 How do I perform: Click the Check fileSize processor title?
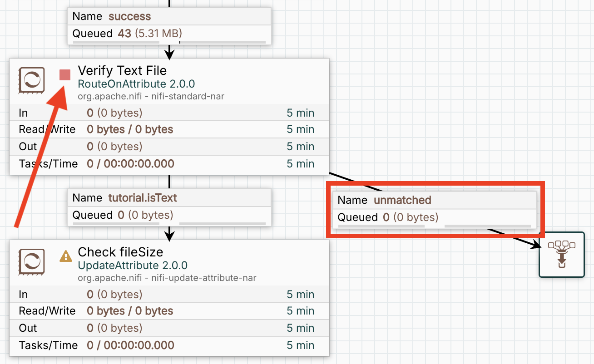[120, 252]
